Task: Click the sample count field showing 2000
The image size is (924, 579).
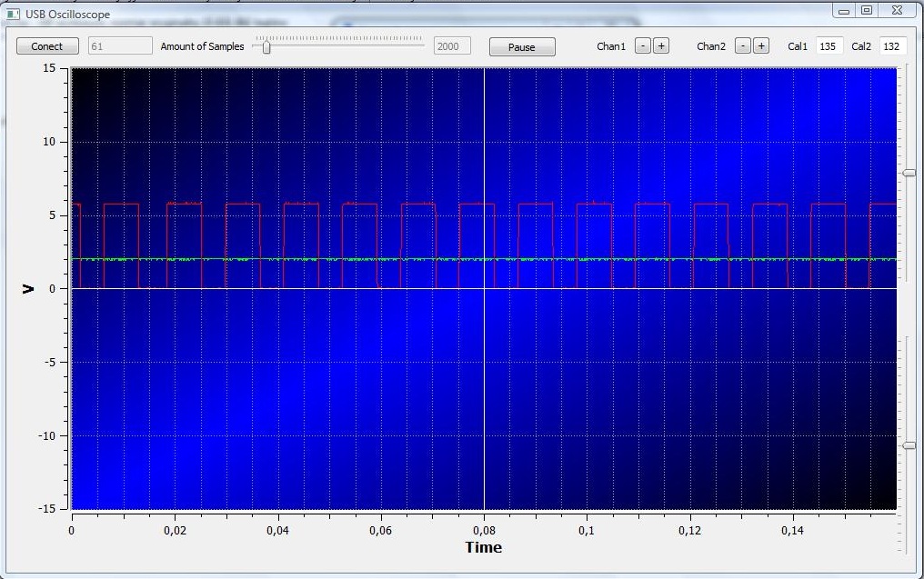Action: pyautogui.click(x=452, y=46)
